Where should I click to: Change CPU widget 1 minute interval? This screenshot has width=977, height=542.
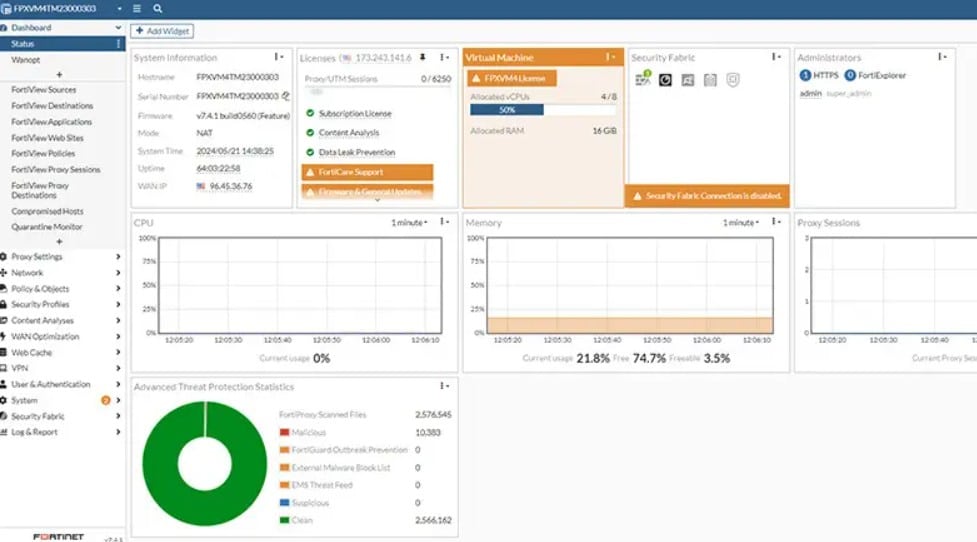[409, 222]
